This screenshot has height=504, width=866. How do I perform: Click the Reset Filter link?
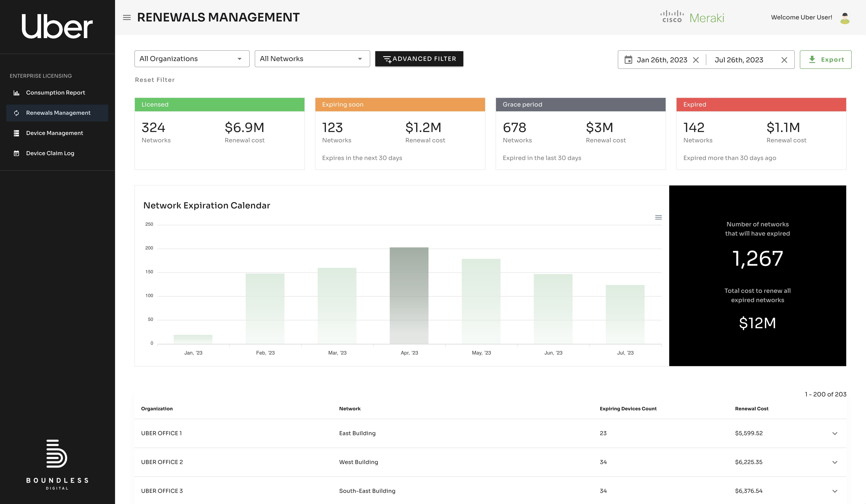point(155,80)
